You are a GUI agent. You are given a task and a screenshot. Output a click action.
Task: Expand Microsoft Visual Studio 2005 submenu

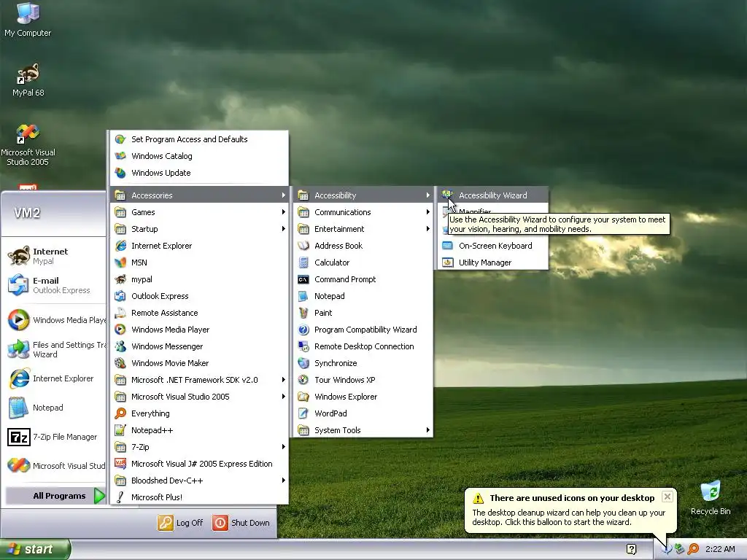[199, 397]
